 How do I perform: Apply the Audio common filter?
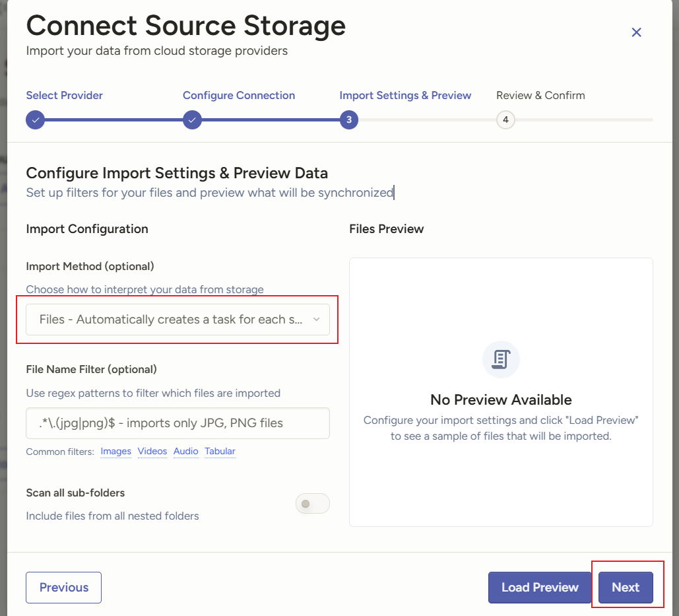pos(186,452)
